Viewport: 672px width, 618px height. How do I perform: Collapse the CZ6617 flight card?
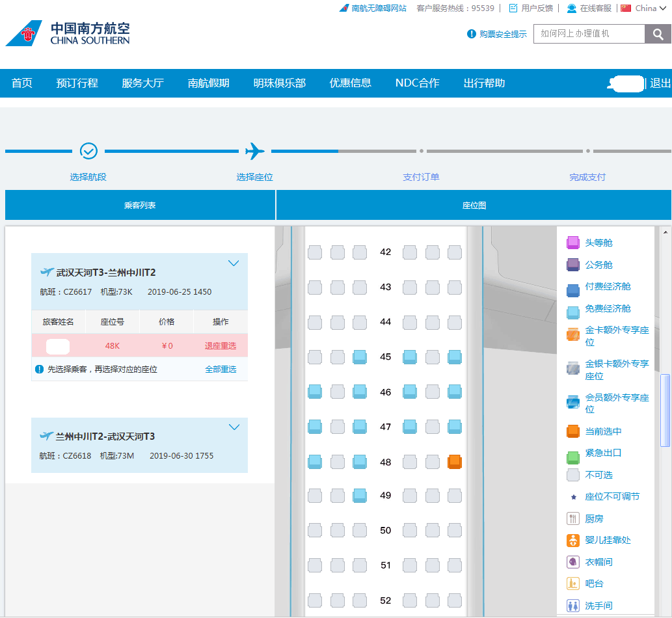point(234,263)
